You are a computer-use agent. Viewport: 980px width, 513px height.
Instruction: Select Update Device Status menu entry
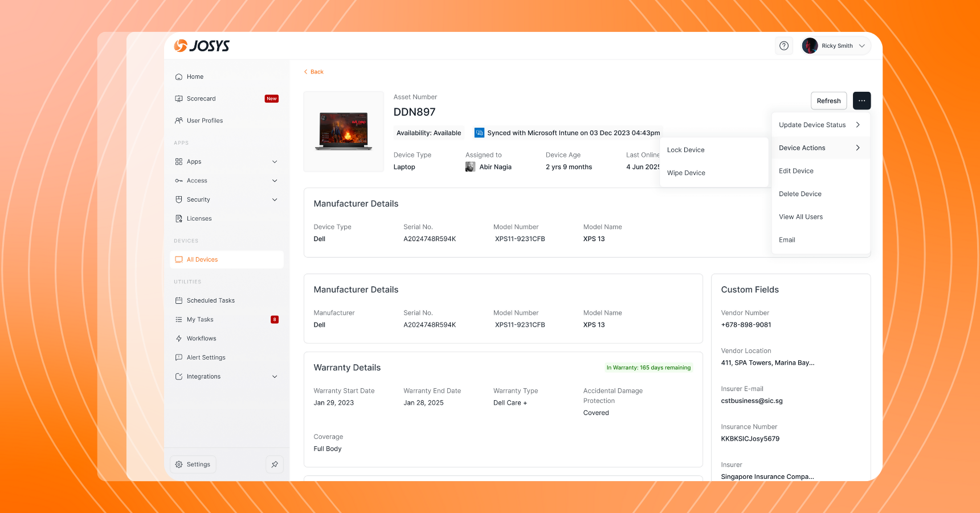(x=820, y=125)
